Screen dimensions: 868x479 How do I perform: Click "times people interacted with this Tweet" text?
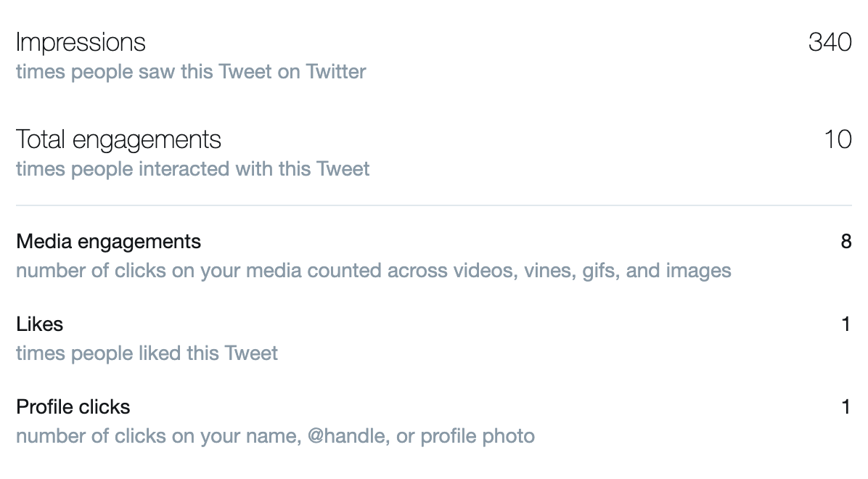point(192,169)
